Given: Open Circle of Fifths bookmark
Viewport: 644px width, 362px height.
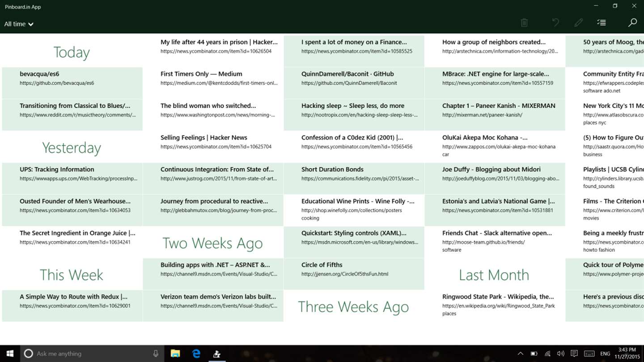Looking at the screenshot, I should (x=354, y=274).
